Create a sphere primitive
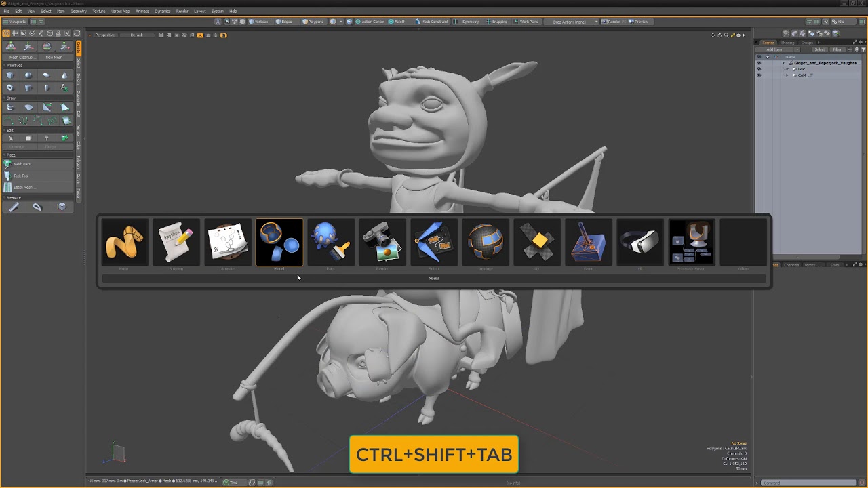The height and width of the screenshot is (488, 868). tap(28, 75)
